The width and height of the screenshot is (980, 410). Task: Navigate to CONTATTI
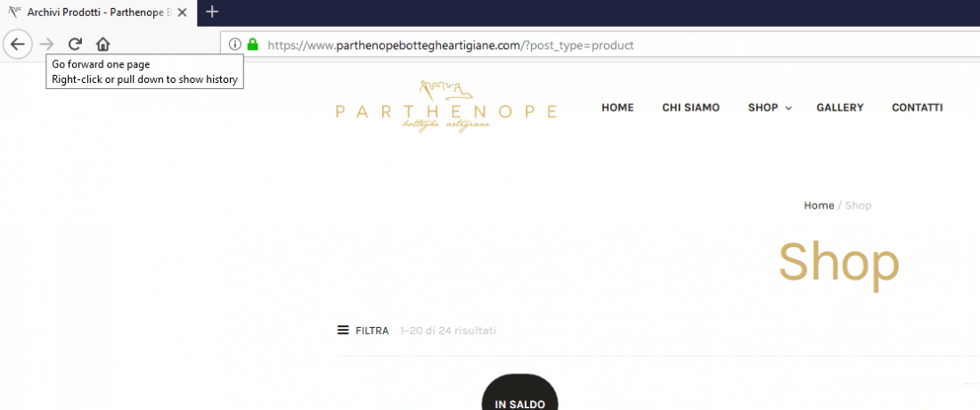(917, 108)
